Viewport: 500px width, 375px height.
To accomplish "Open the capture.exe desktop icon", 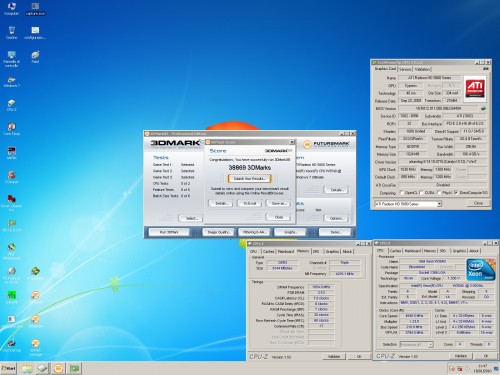I will pyautogui.click(x=35, y=9).
